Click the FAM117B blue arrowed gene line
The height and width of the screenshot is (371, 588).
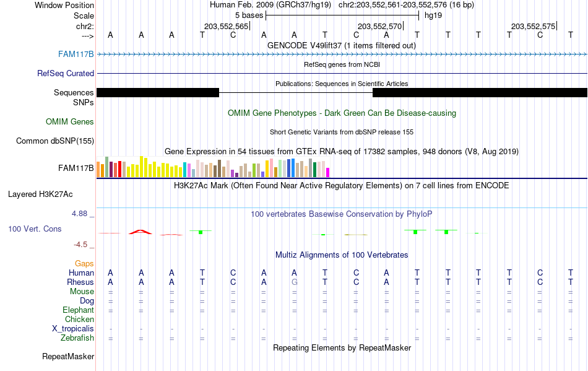pos(342,55)
